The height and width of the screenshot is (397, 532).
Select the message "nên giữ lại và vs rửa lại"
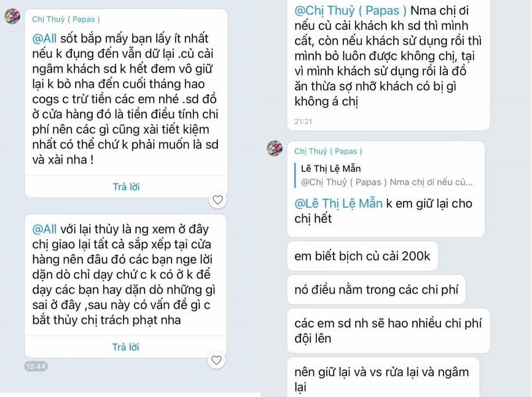pyautogui.click(x=381, y=378)
